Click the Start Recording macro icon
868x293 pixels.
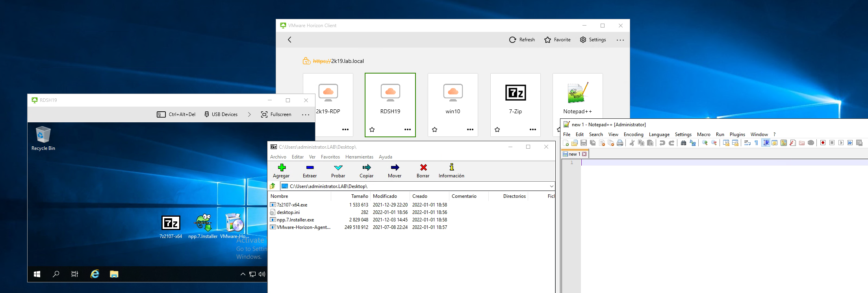pyautogui.click(x=823, y=143)
